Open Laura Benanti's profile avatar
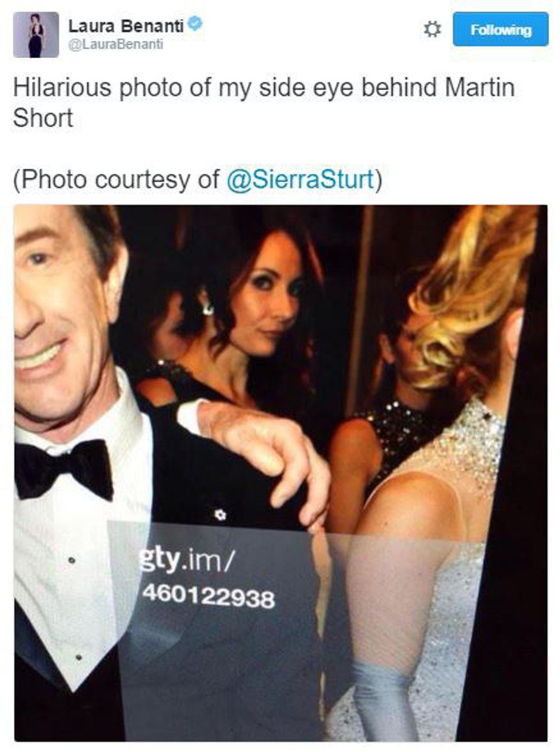560x752 pixels. click(36, 35)
